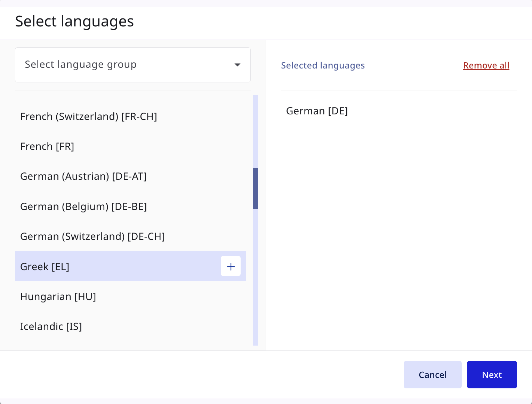The height and width of the screenshot is (404, 532).
Task: Cancel the language selection dialog
Action: (433, 374)
